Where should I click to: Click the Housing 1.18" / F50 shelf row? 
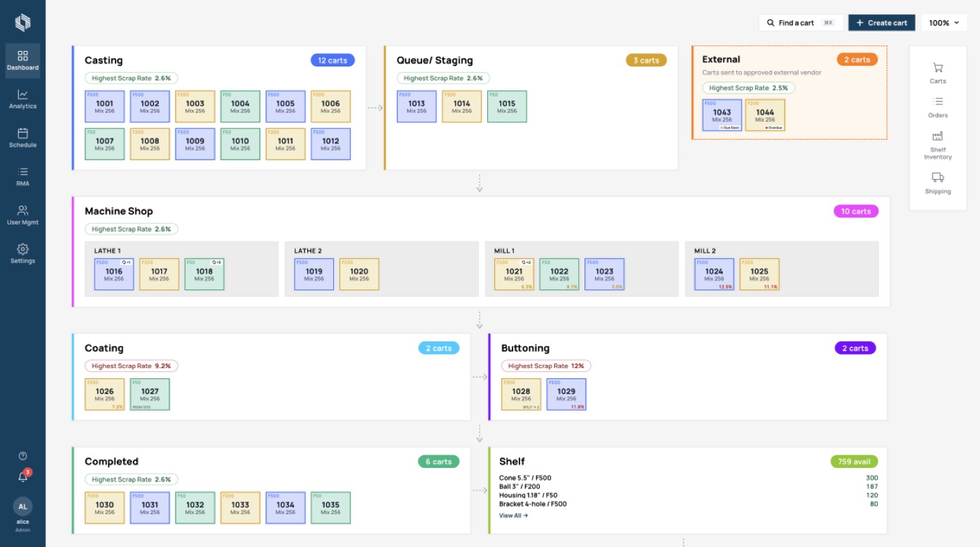click(x=689, y=495)
